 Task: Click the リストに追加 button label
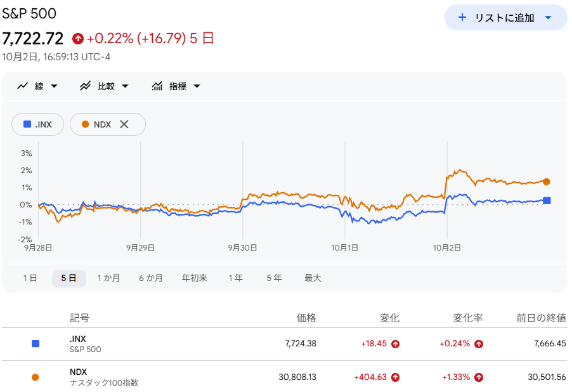pos(505,18)
